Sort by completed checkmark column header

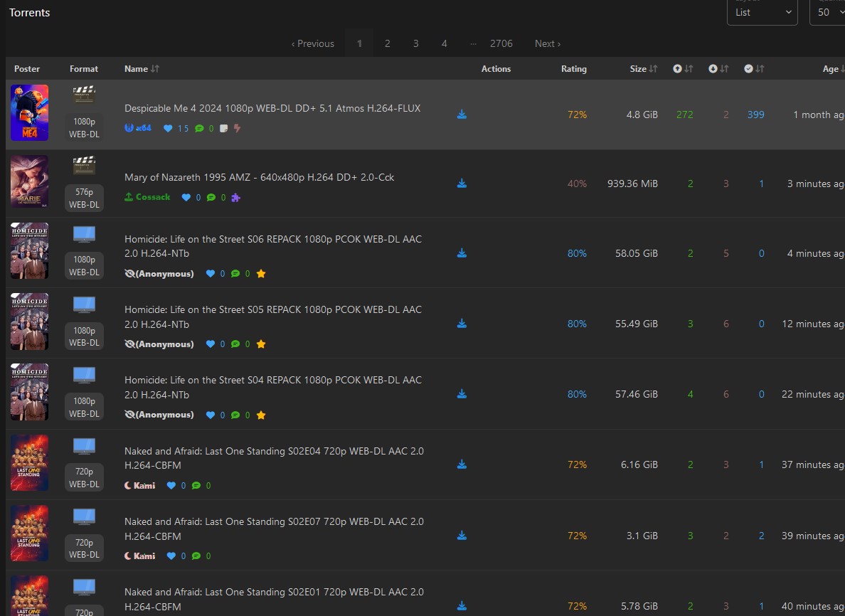[754, 69]
